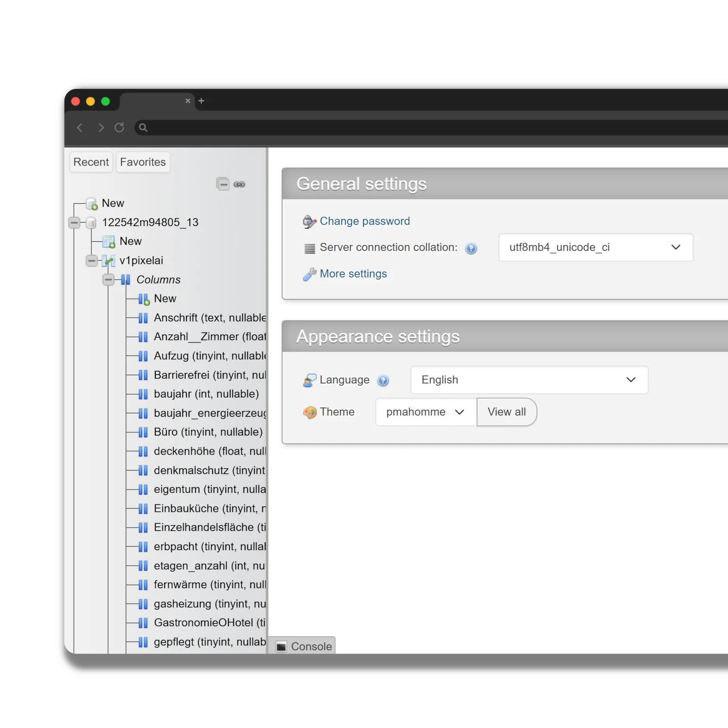Click the View all themes button
This screenshot has height=728, width=728.
pyautogui.click(x=506, y=412)
